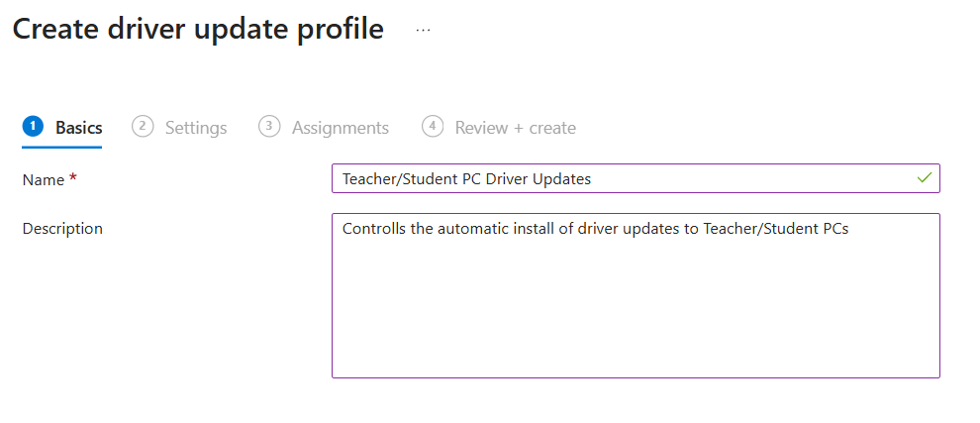Open the more options ellipsis beside the title
This screenshot has height=423, width=980.
point(424,31)
